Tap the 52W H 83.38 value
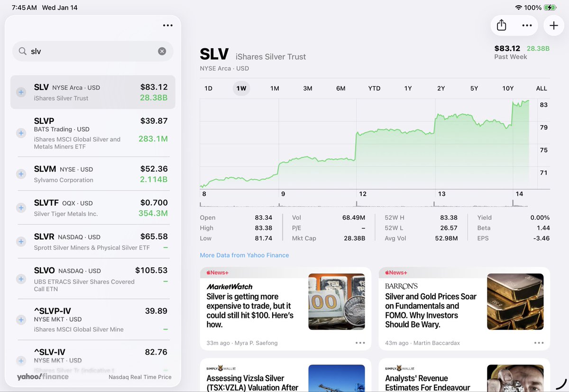Viewport: 569px width, 392px height. [449, 218]
